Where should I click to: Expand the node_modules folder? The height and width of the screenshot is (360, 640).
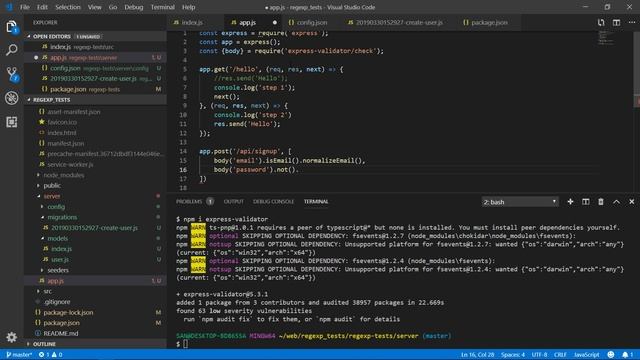(x=64, y=175)
